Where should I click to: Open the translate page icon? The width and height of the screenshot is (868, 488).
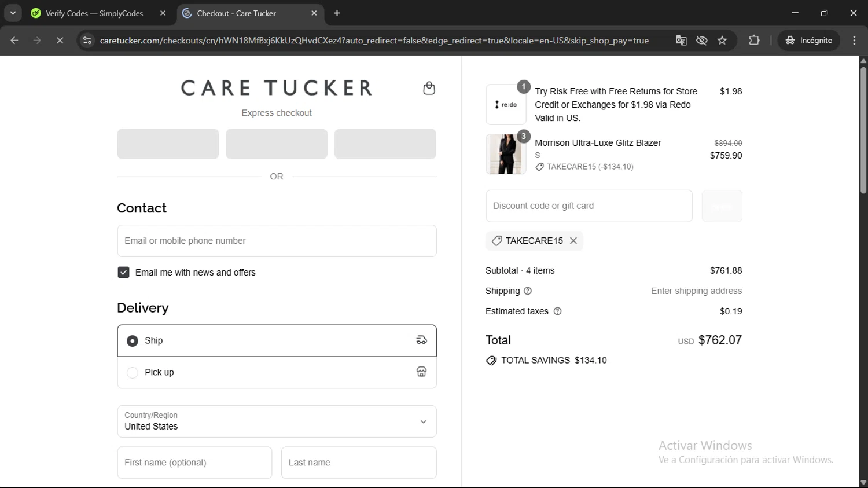[681, 41]
